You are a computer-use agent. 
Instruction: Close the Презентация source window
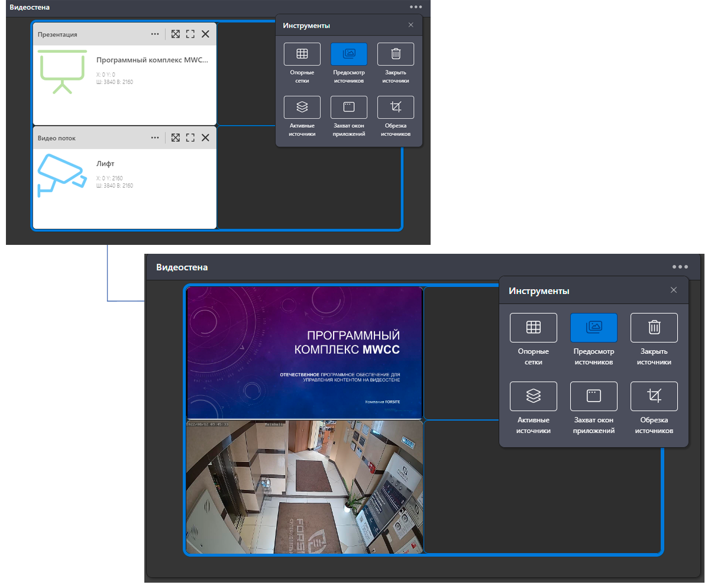(205, 34)
